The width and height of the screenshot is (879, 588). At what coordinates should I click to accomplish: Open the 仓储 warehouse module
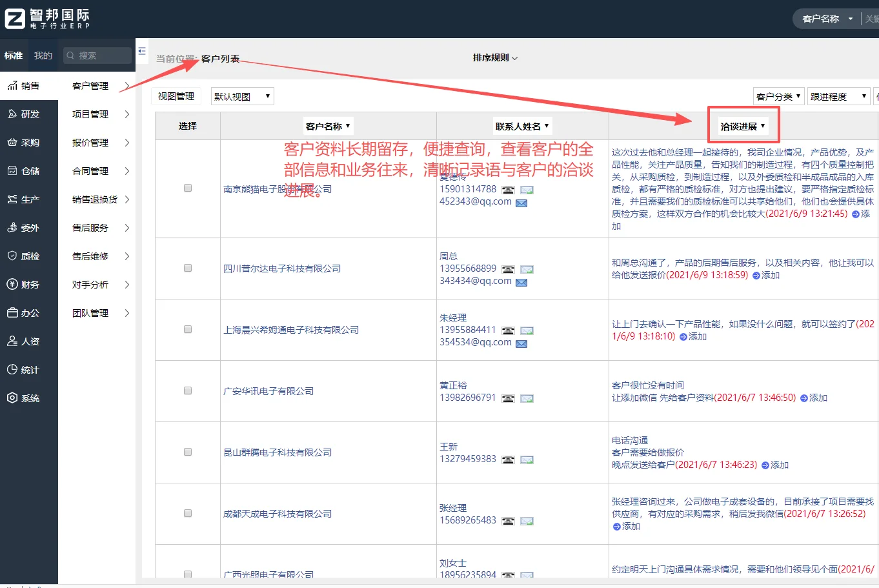click(29, 171)
